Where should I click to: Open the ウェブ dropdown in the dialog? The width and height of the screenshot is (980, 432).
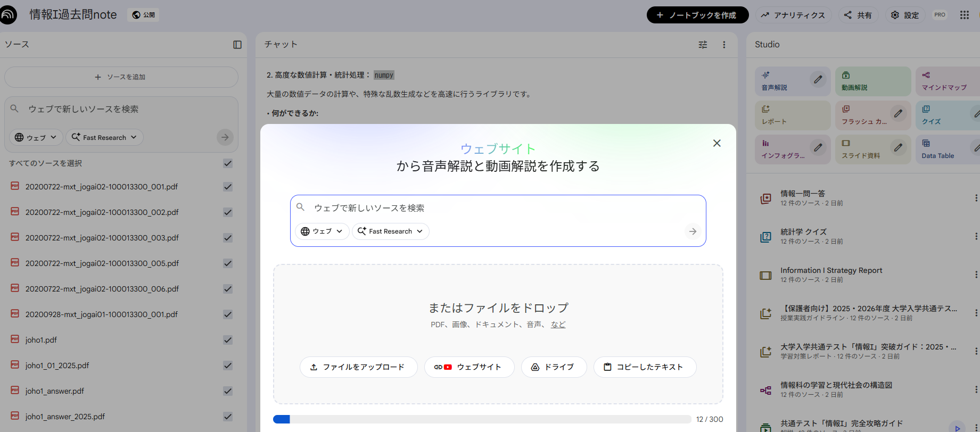tap(322, 231)
